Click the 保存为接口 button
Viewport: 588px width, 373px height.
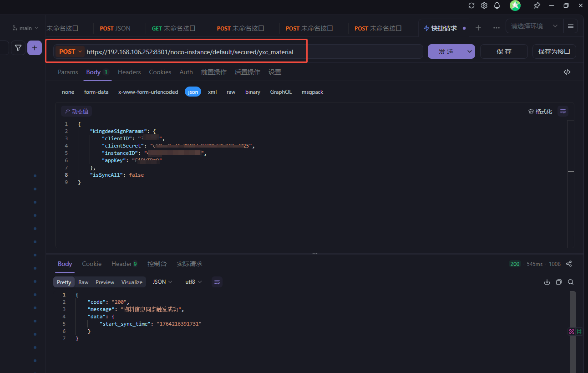coord(554,52)
